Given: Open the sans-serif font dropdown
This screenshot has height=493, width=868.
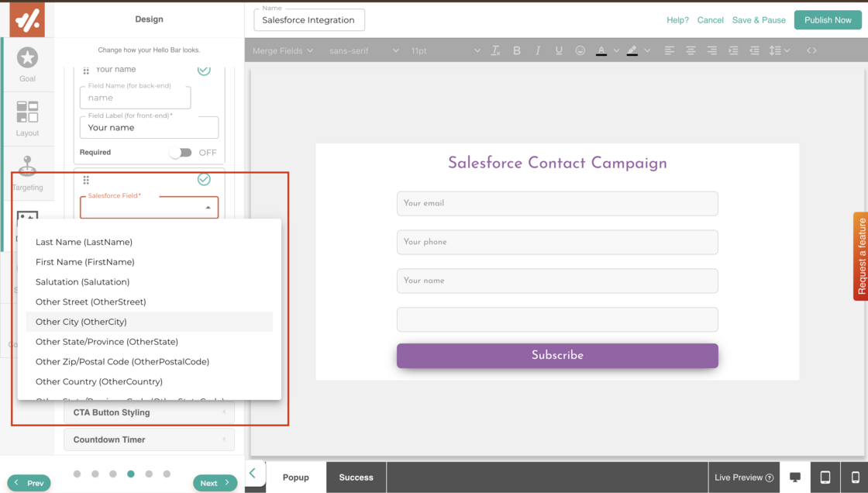Looking at the screenshot, I should 363,50.
